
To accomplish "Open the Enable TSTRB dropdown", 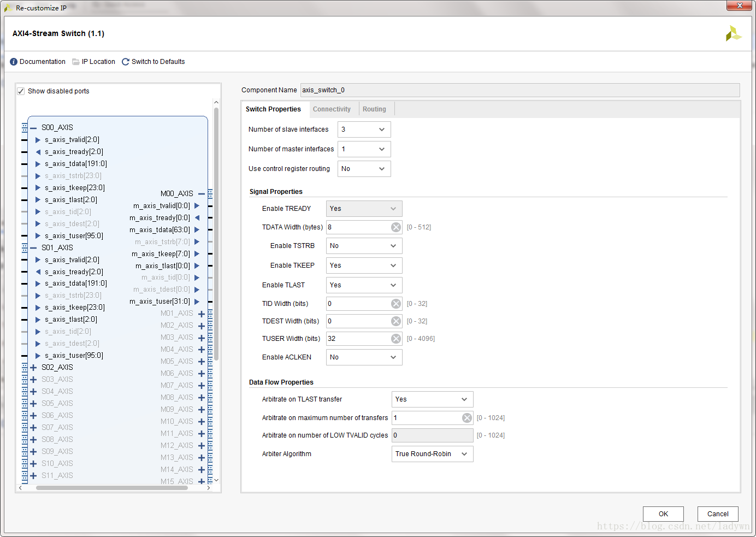I will [364, 246].
